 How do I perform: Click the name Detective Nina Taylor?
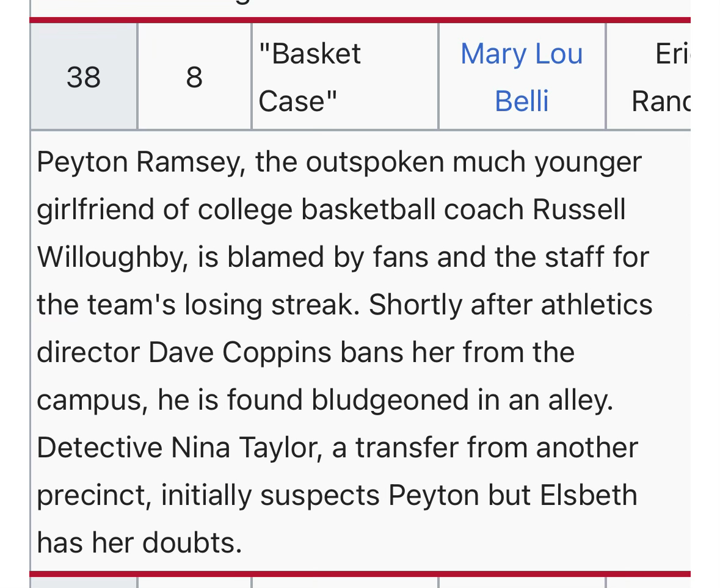178,448
